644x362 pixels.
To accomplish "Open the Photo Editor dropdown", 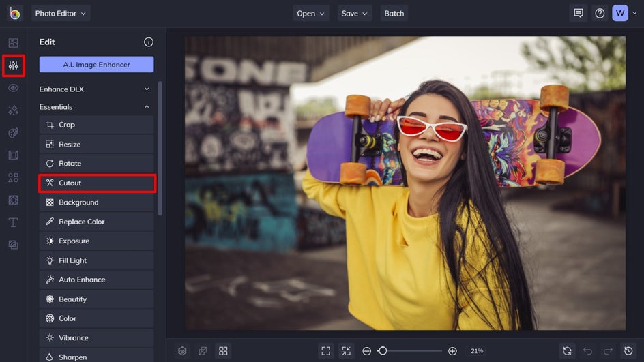I will click(x=61, y=13).
